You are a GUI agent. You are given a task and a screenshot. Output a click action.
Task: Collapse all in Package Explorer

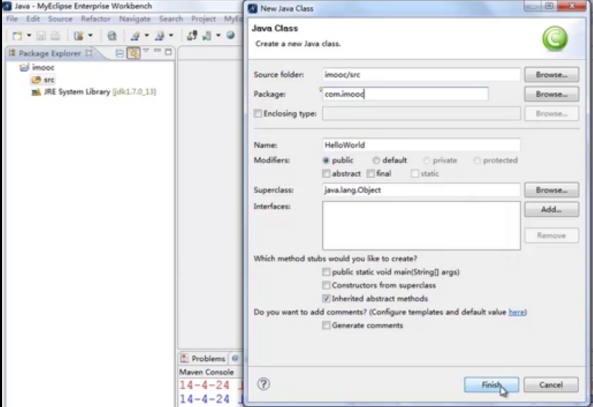click(120, 53)
